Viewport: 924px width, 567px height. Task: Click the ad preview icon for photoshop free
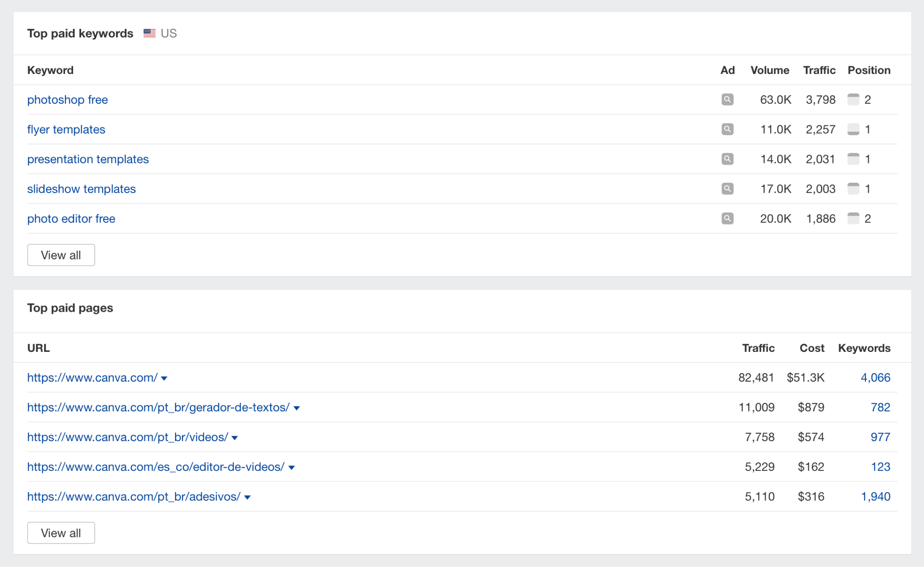(727, 100)
